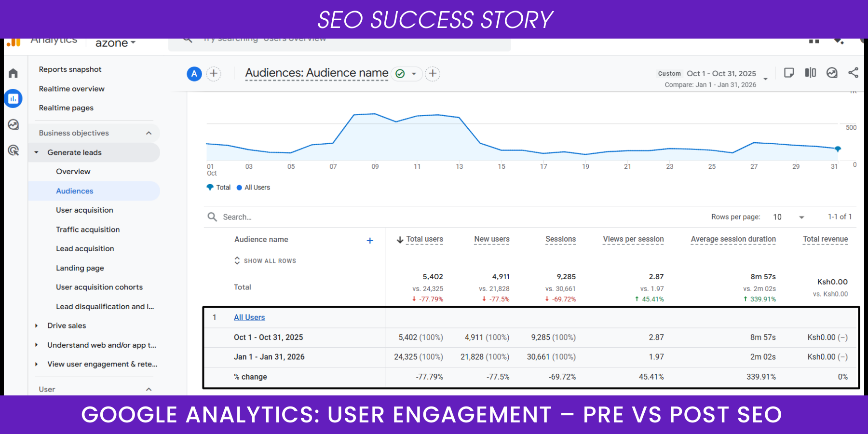Open the Traffic acquisition report
Image resolution: width=868 pixels, height=434 pixels.
coord(88,230)
